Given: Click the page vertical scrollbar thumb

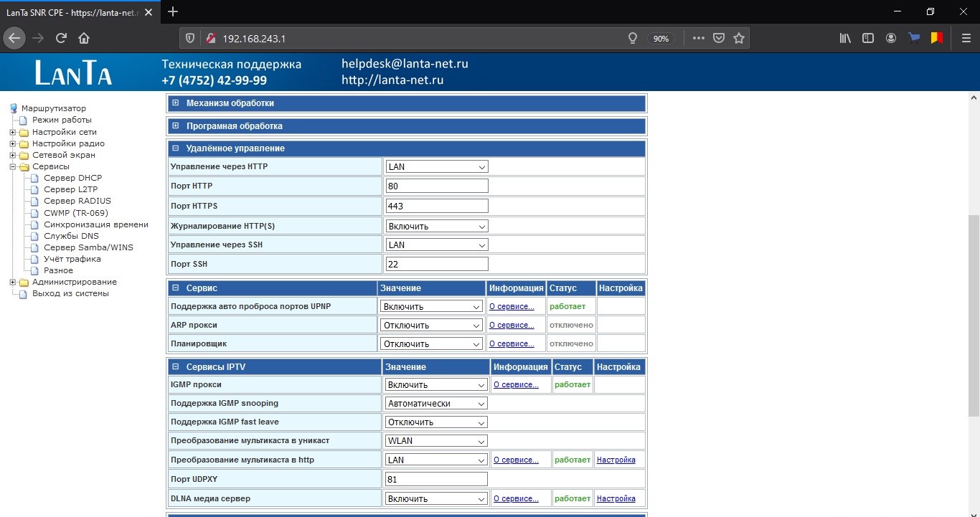Looking at the screenshot, I should (x=974, y=316).
